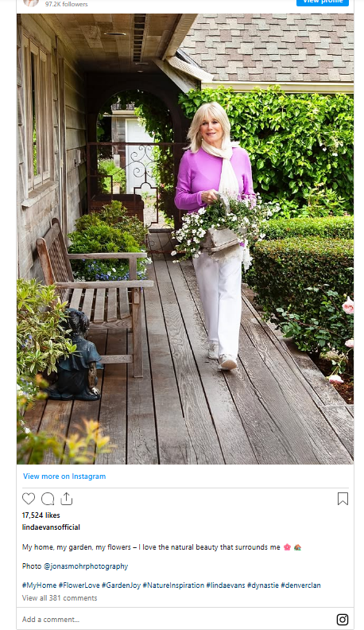
Task: Focus the Add a comment field
Action: point(176,620)
